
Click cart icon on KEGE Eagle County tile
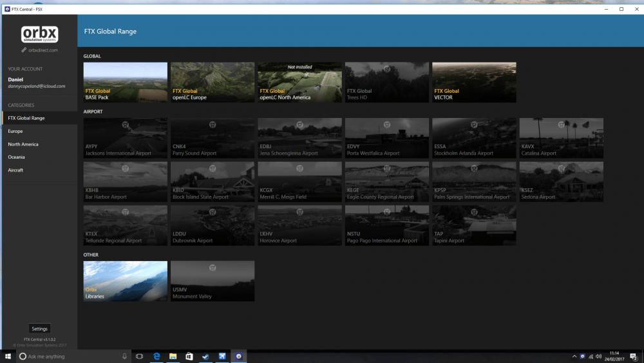pyautogui.click(x=387, y=168)
